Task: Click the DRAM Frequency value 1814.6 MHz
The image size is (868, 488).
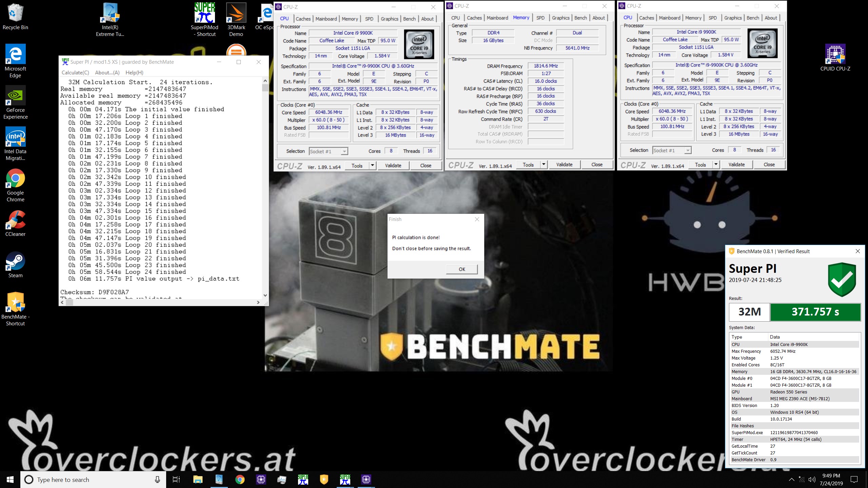Action: coord(546,66)
